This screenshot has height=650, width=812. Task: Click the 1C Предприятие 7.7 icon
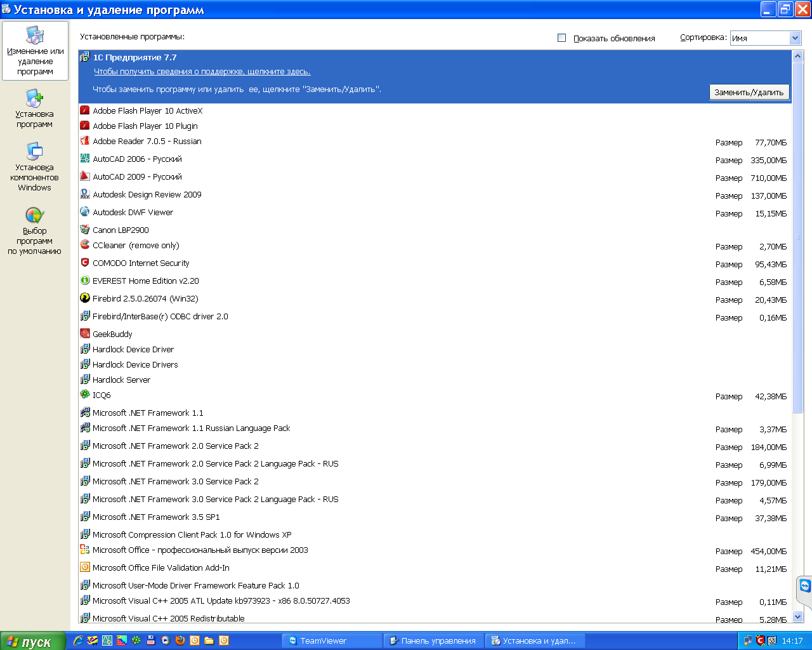pos(85,57)
